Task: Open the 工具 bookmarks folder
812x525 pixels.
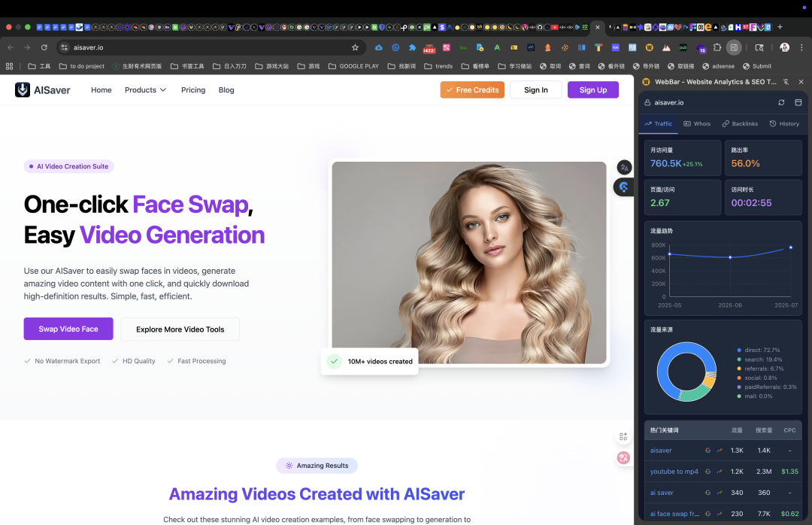Action: [x=39, y=66]
